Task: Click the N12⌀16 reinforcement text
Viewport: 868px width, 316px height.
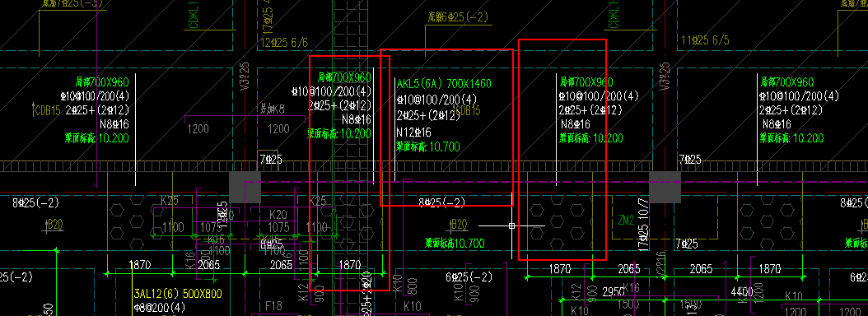Action: [x=413, y=132]
